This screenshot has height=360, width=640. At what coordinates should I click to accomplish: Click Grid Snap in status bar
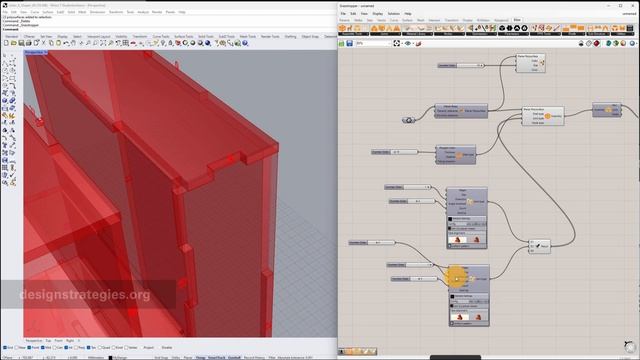coord(161,358)
